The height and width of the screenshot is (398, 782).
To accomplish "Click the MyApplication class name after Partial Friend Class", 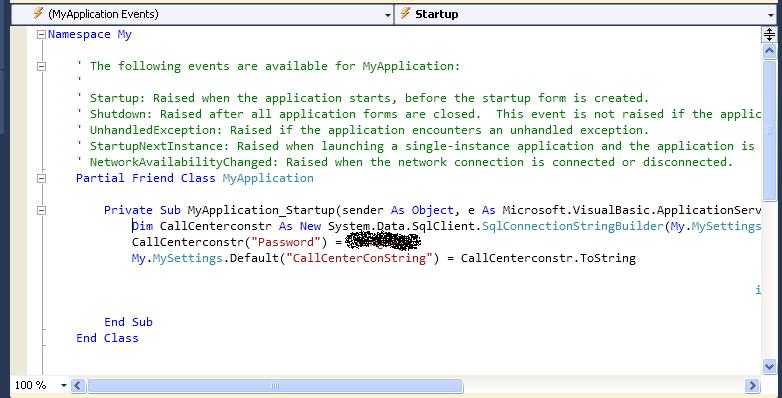I will pos(268,178).
